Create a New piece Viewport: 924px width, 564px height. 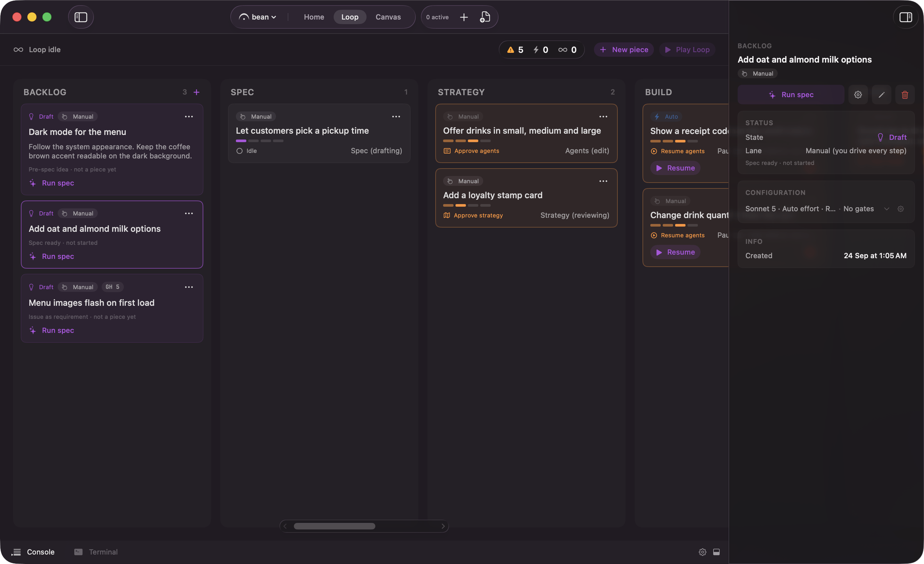click(624, 50)
